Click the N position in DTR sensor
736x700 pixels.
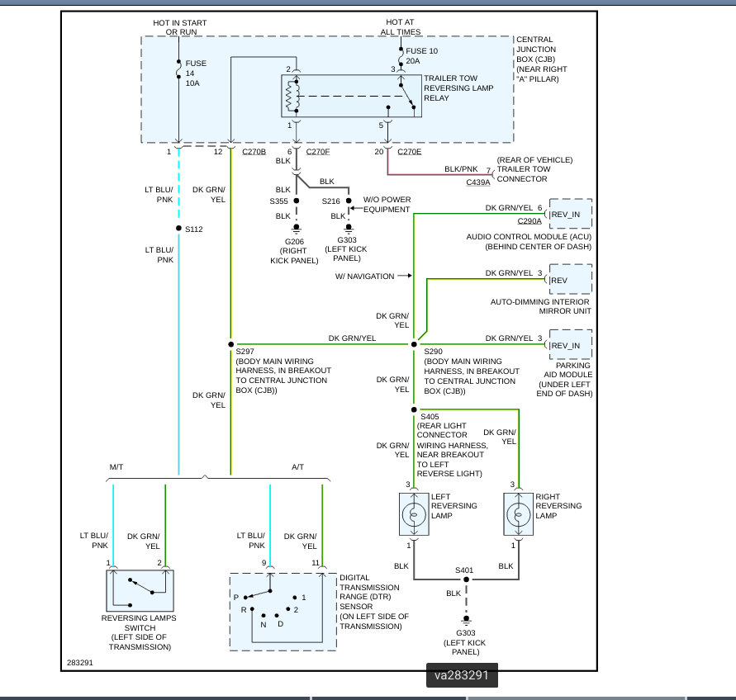coord(264,624)
